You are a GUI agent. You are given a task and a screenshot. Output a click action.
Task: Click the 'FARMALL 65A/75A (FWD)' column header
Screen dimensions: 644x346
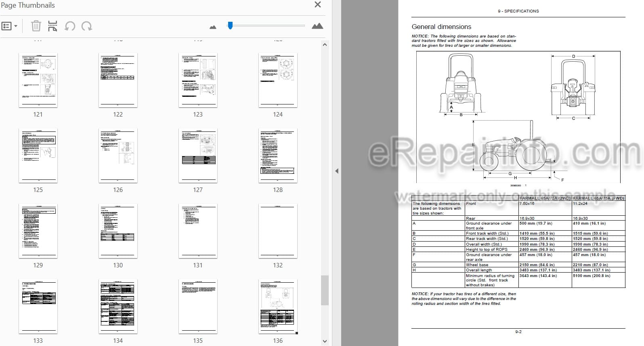[x=598, y=198]
